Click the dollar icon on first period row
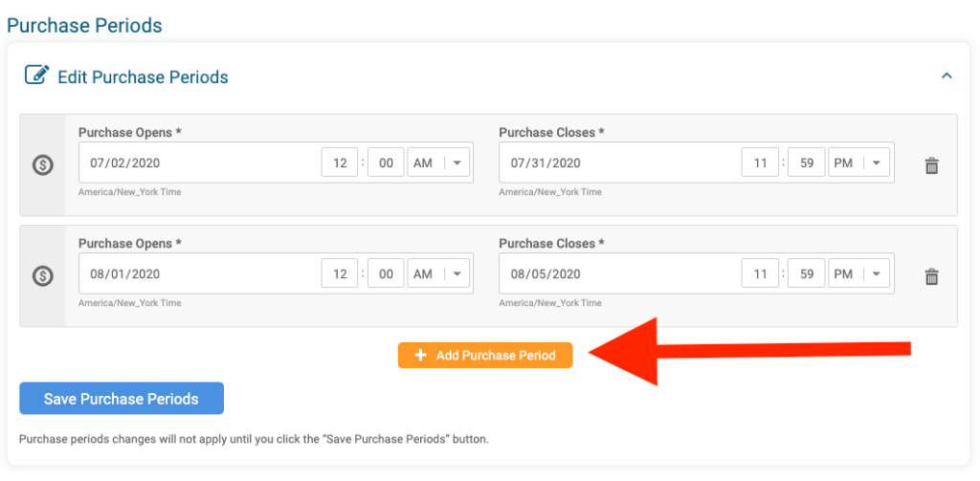The height and width of the screenshot is (481, 980). click(x=42, y=164)
